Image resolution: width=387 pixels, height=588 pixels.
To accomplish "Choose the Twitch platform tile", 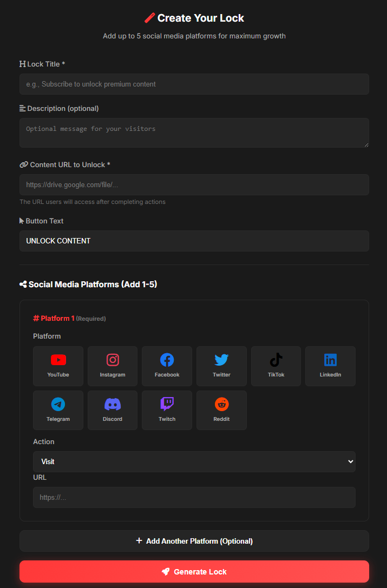I will [167, 410].
